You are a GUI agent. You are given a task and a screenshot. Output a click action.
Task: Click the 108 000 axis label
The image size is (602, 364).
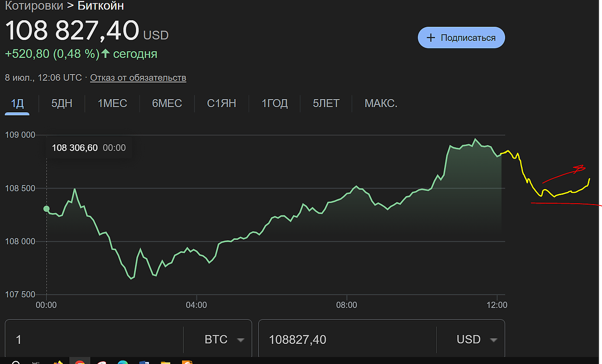click(x=20, y=241)
